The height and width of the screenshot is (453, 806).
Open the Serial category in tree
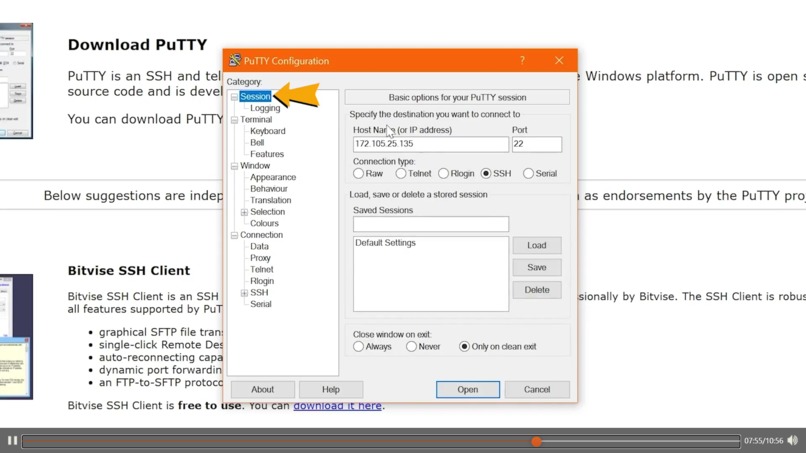tap(261, 304)
